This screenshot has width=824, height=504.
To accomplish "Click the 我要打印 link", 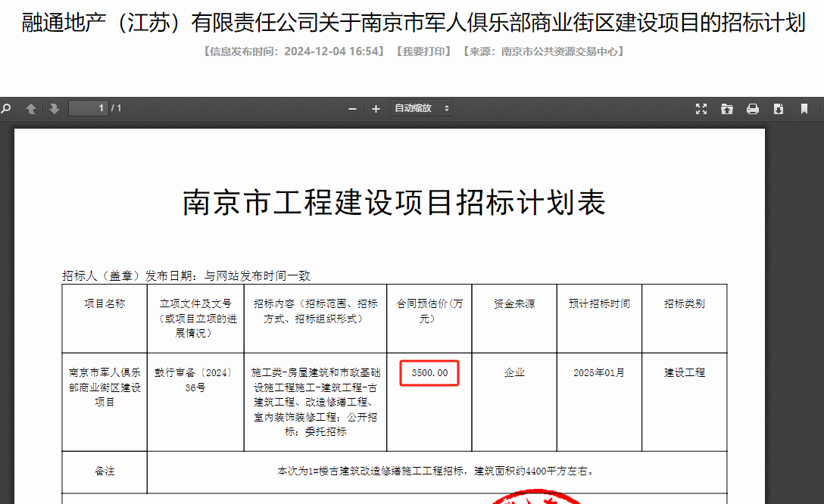I will (423, 51).
